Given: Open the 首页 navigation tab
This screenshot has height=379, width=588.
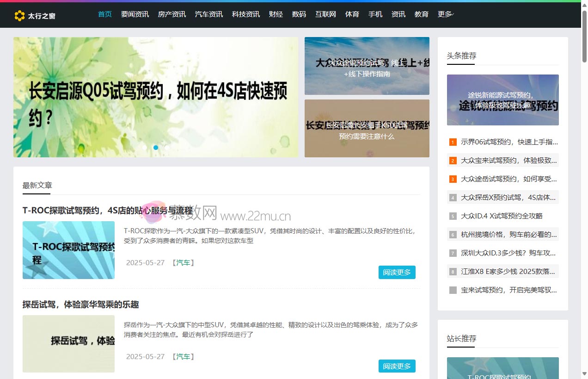Looking at the screenshot, I should pyautogui.click(x=105, y=14).
